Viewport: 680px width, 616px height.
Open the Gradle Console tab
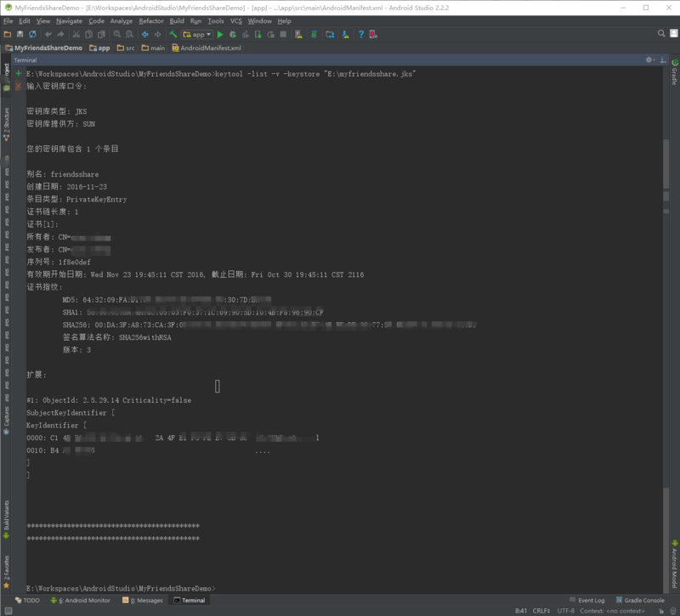click(640, 601)
